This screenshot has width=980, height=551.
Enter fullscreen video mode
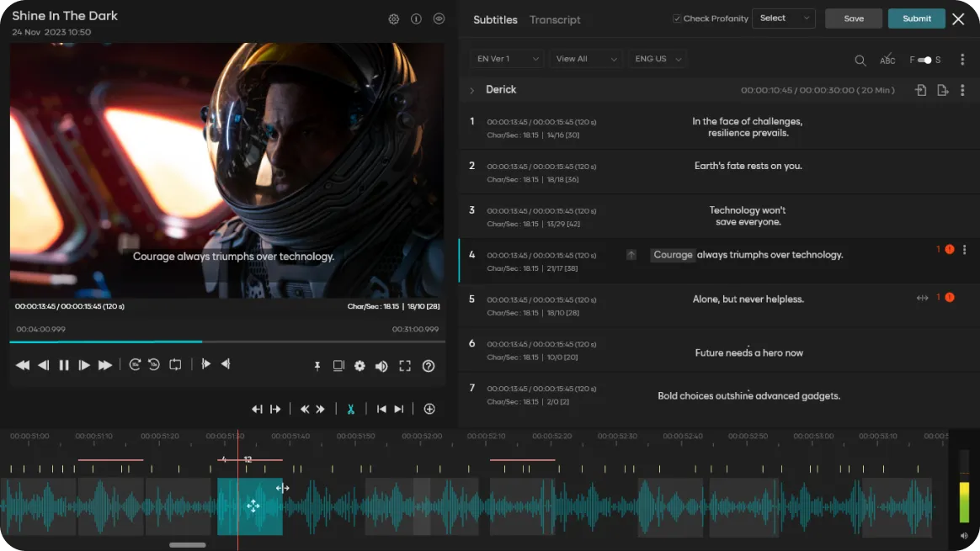[405, 366]
